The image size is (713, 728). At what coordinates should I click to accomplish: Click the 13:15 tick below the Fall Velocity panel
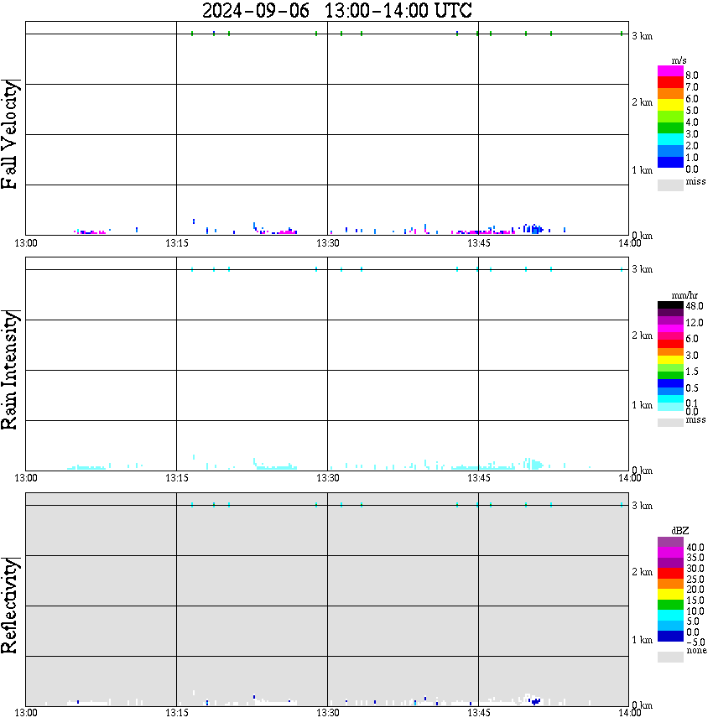pyautogui.click(x=176, y=243)
